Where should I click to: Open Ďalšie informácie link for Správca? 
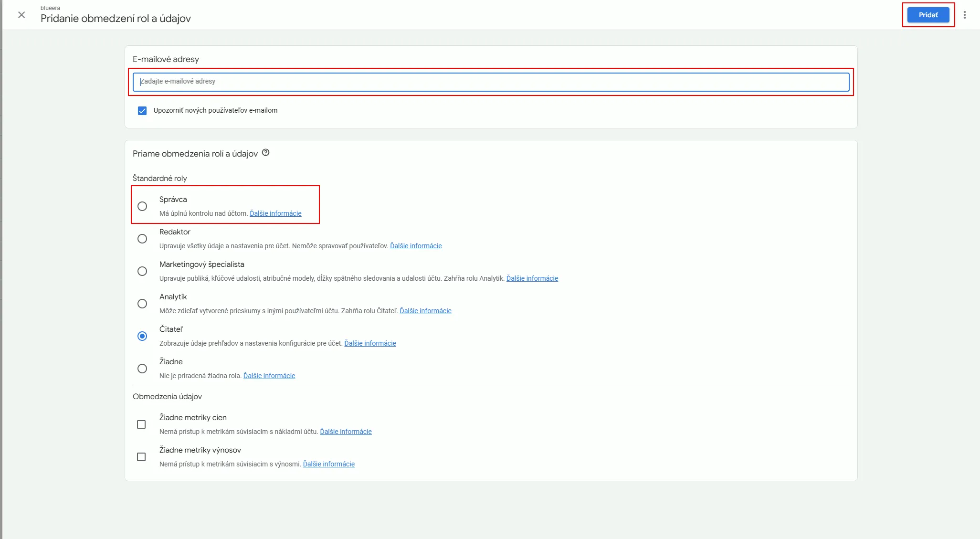tap(275, 213)
